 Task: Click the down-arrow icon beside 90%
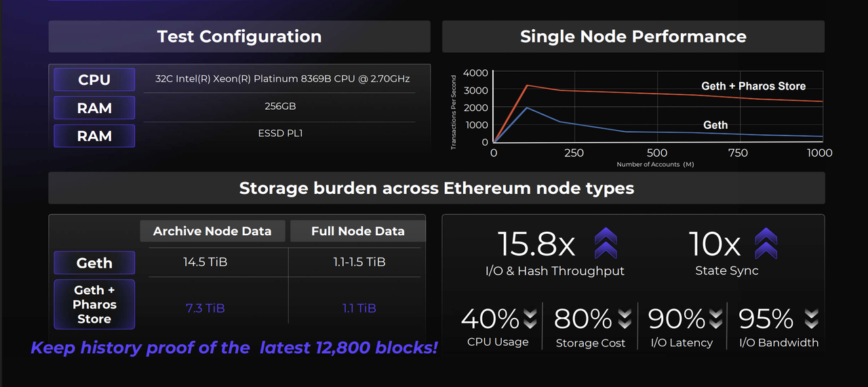[715, 318]
